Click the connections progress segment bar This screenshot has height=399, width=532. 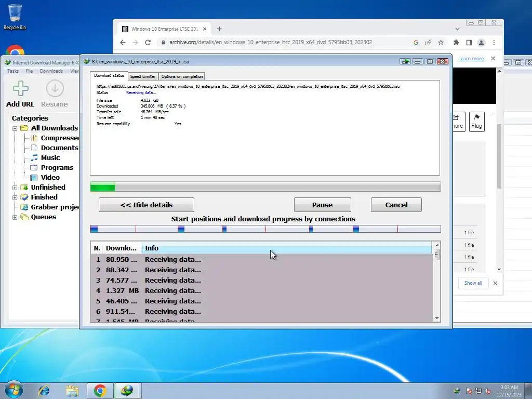pos(265,229)
